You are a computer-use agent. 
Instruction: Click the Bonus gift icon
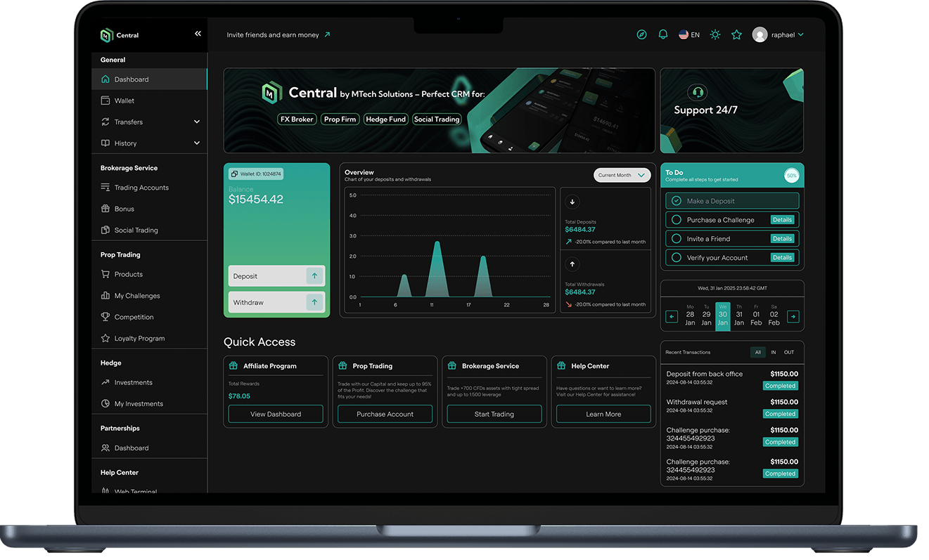tap(105, 209)
